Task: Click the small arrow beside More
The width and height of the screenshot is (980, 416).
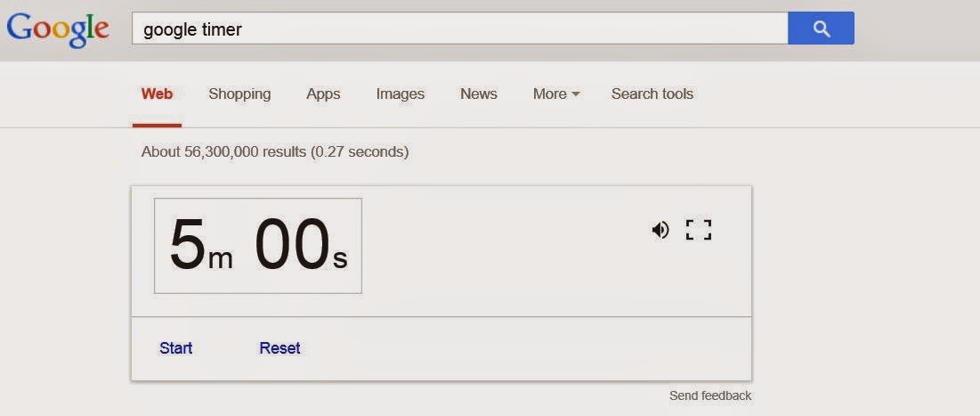Action: click(x=575, y=94)
